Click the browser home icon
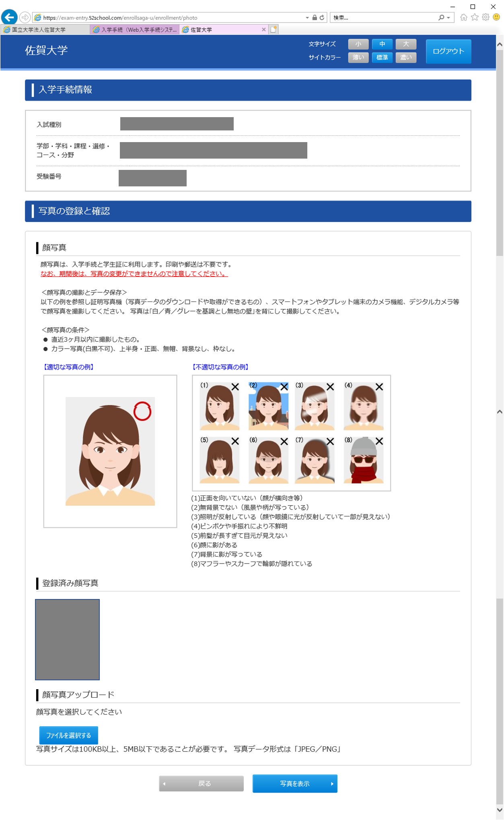This screenshot has width=504, height=820. [x=464, y=17]
